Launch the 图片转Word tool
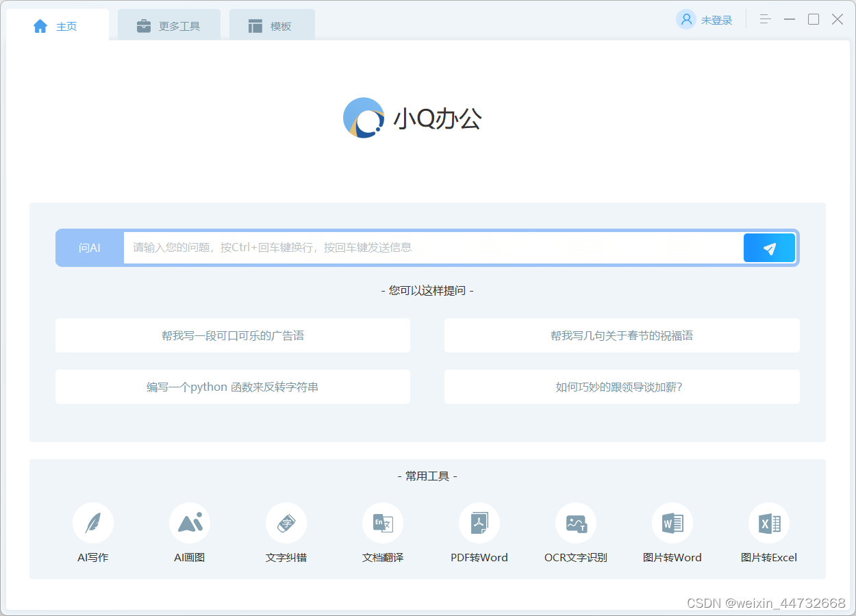 click(x=672, y=534)
